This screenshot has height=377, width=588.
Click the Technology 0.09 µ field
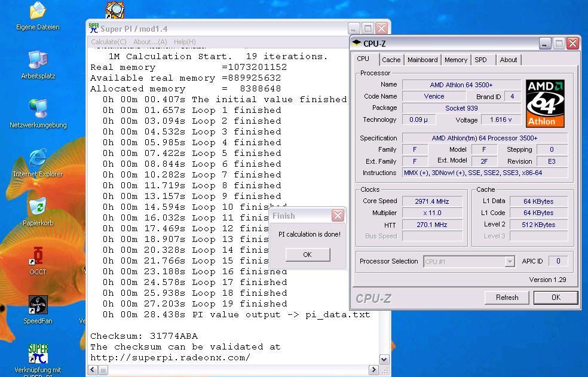pos(418,119)
